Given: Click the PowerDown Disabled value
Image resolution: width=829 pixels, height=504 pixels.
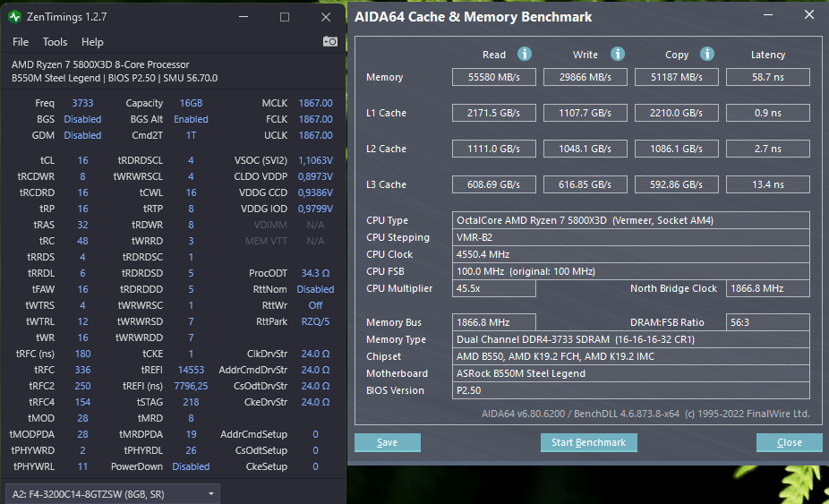Looking at the screenshot, I should (x=191, y=466).
